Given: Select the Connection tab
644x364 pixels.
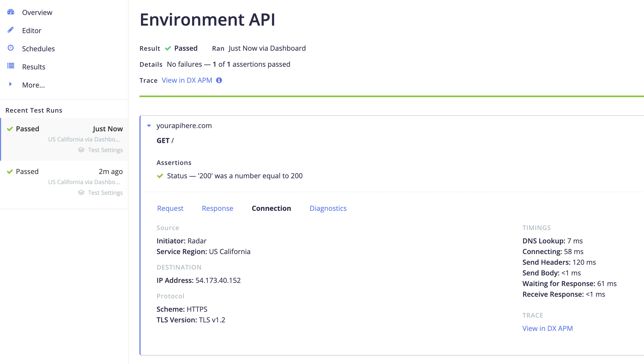Looking at the screenshot, I should (x=271, y=208).
